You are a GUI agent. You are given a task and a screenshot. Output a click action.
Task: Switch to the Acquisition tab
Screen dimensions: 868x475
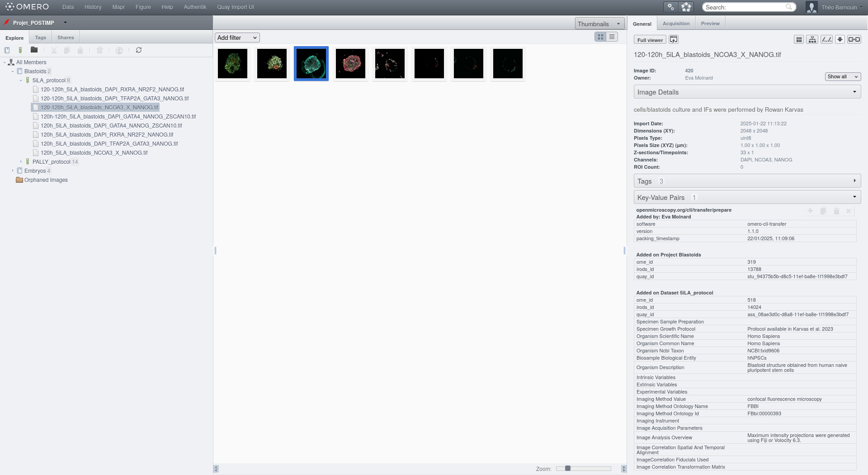pos(676,24)
